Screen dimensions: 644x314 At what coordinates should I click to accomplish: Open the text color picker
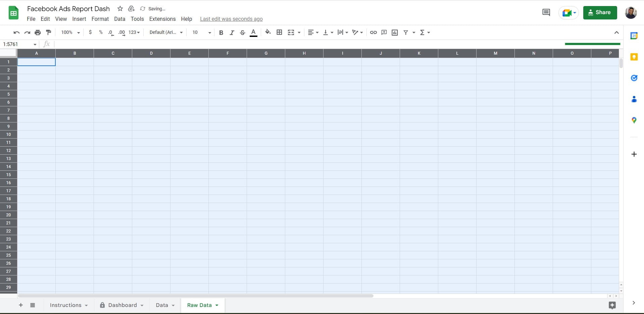(254, 33)
